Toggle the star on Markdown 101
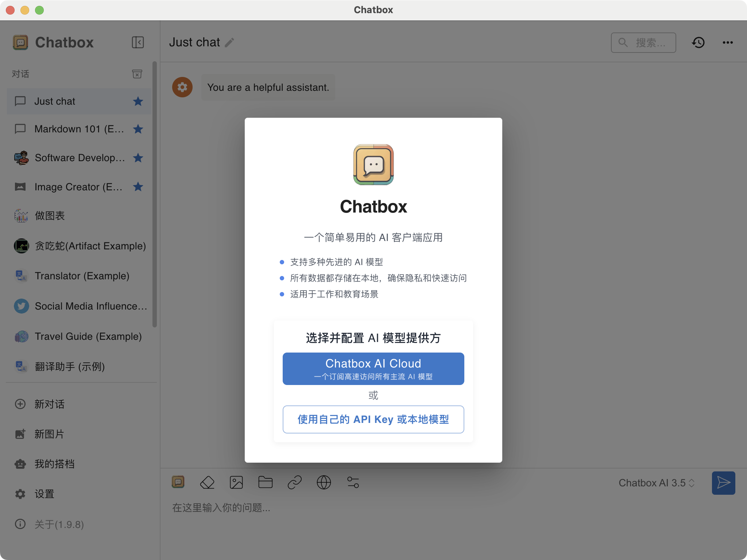 point(138,129)
